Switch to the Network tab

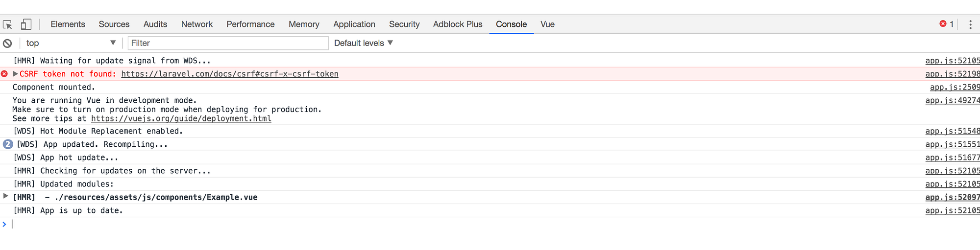click(197, 24)
